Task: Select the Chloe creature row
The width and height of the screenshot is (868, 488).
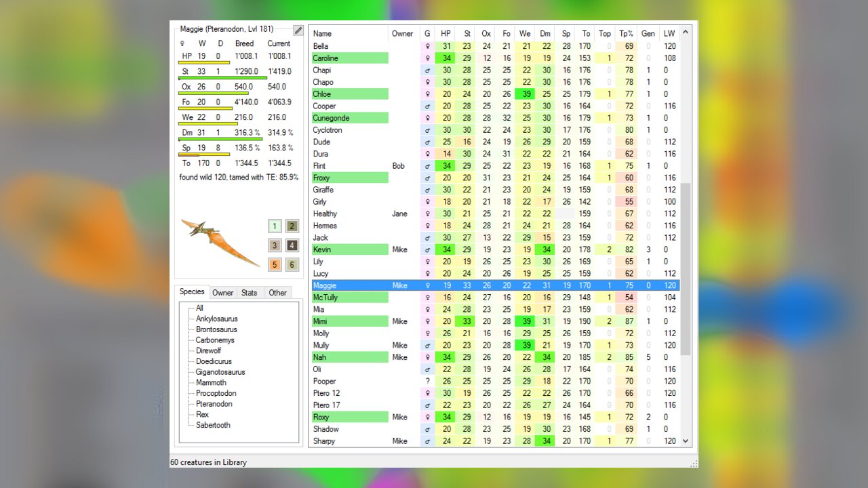Action: coord(494,94)
